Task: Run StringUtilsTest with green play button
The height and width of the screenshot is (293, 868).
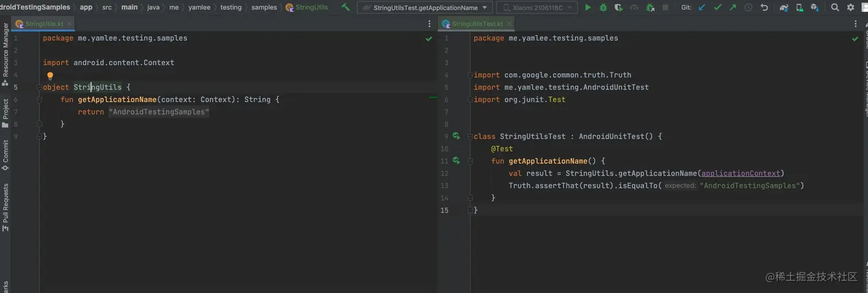Action: click(588, 7)
